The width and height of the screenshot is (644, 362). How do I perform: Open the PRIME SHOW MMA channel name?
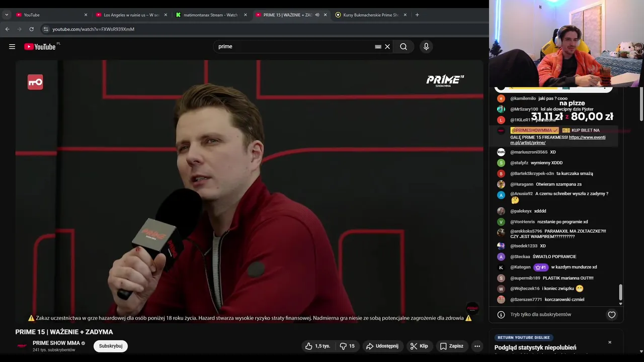56,343
